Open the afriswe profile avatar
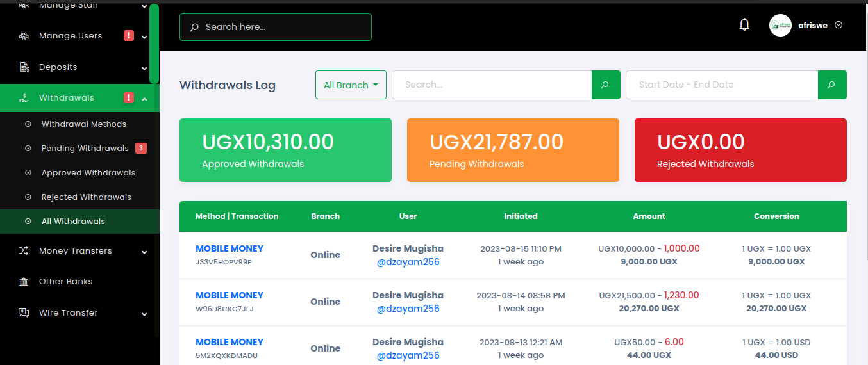Viewport: 868px width, 365px height. coord(780,25)
